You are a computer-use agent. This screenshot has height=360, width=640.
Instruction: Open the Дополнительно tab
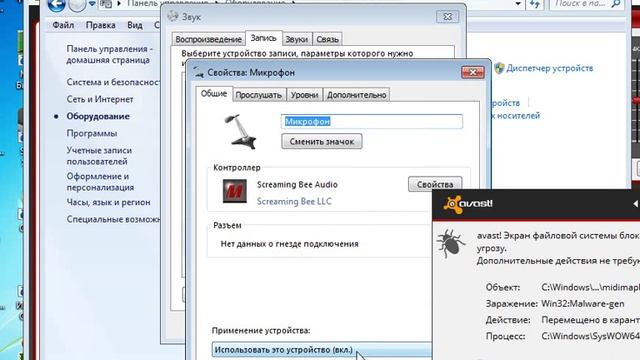coord(356,95)
